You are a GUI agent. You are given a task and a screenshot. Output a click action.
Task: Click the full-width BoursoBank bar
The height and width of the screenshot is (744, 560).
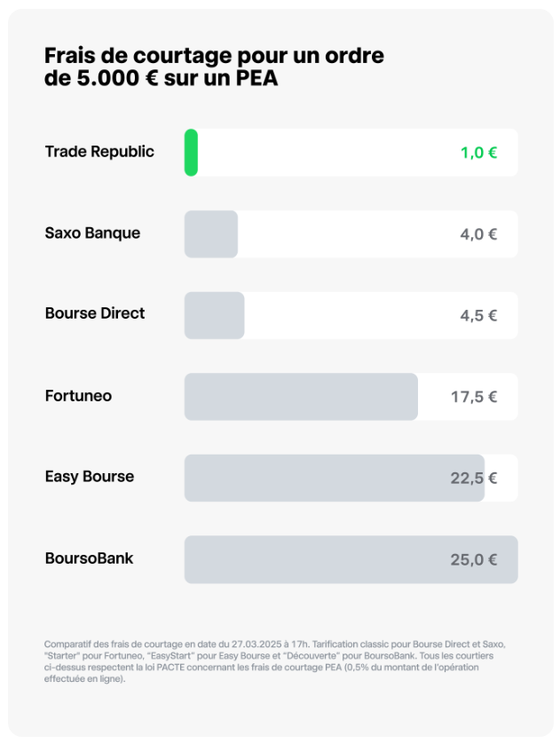[311, 560]
